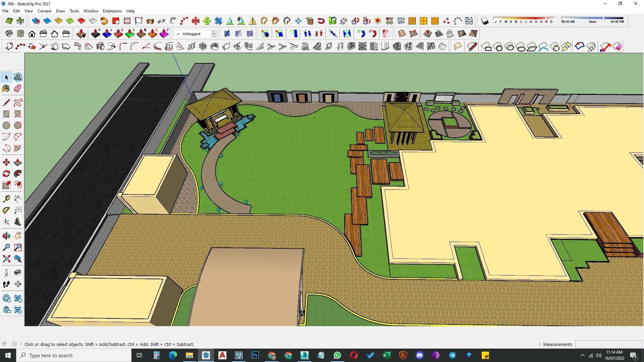Activate the Push/Pull tool
The height and width of the screenshot is (362, 644).
[x=18, y=163]
